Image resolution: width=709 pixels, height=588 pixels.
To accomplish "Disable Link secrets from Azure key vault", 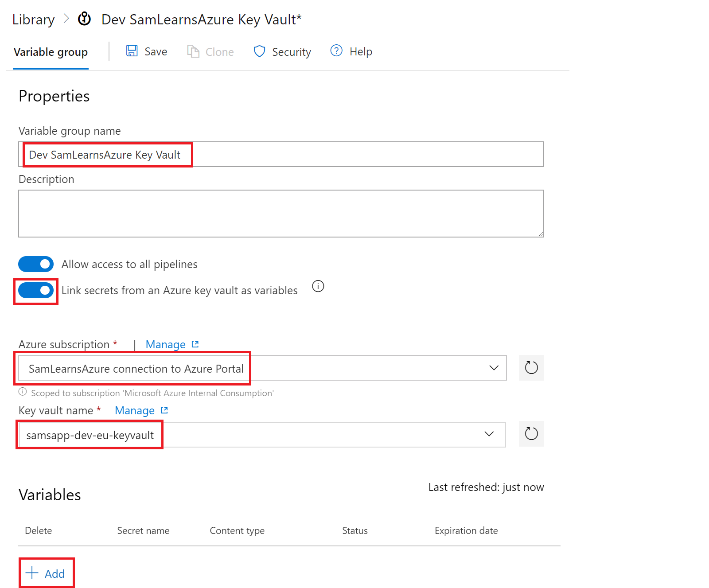I will 36,291.
